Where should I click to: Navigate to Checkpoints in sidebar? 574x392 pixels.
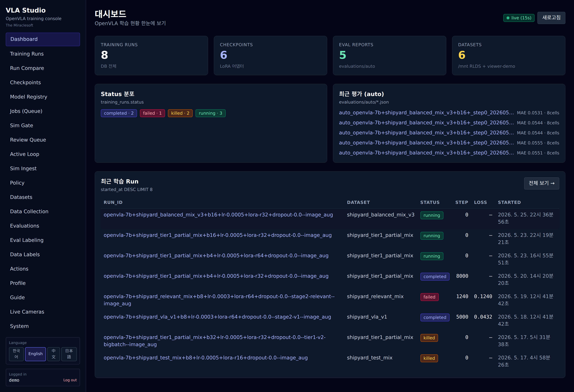coord(43,82)
